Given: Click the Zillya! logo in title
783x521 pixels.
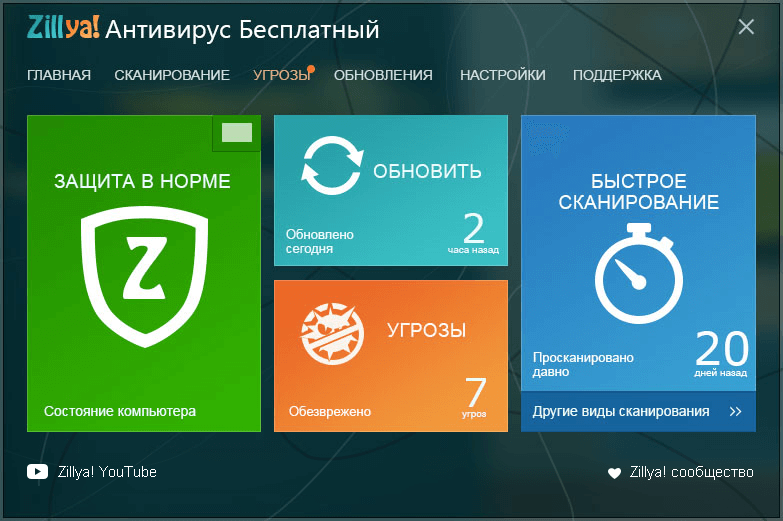Looking at the screenshot, I should [63, 28].
